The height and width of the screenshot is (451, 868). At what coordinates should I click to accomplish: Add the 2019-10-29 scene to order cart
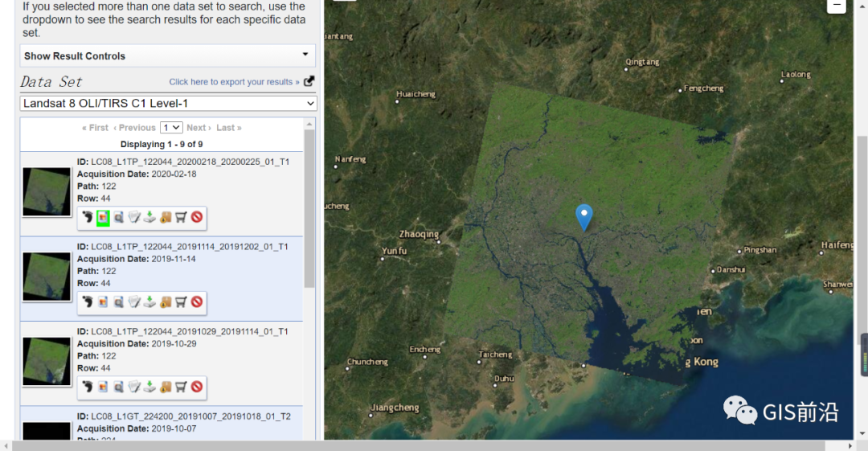pyautogui.click(x=181, y=387)
